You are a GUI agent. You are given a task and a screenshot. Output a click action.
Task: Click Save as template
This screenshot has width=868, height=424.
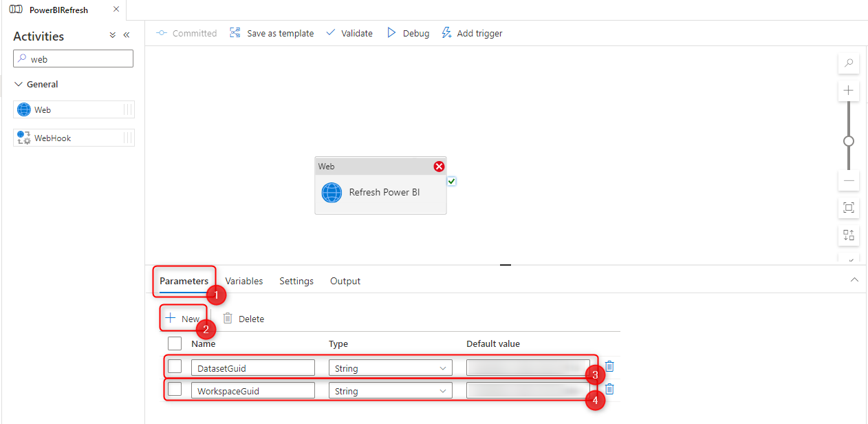pyautogui.click(x=272, y=33)
